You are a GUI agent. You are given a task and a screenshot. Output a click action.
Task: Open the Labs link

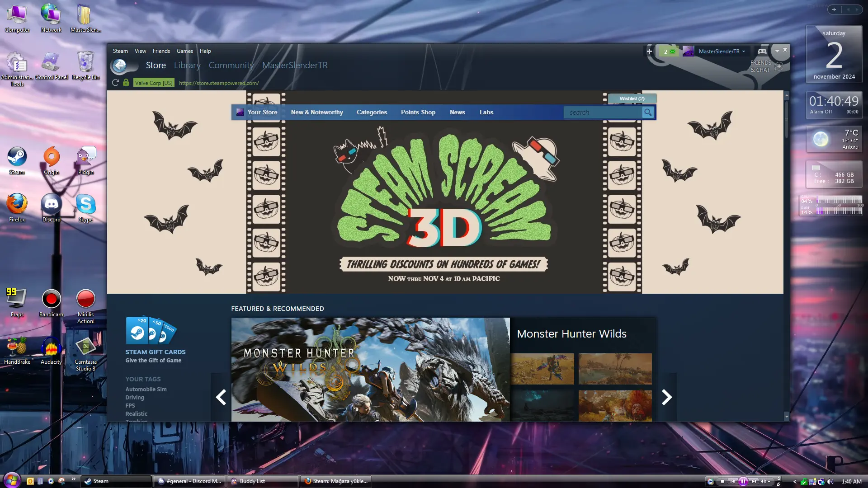pyautogui.click(x=486, y=112)
